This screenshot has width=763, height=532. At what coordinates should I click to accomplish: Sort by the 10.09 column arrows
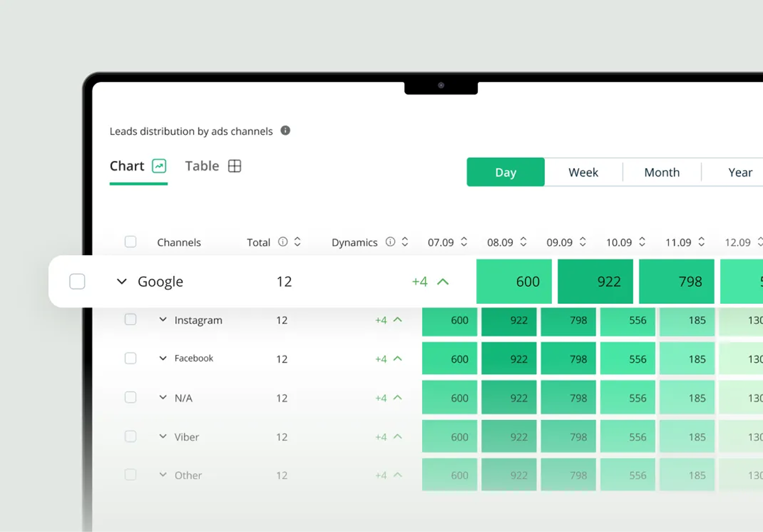(x=642, y=241)
